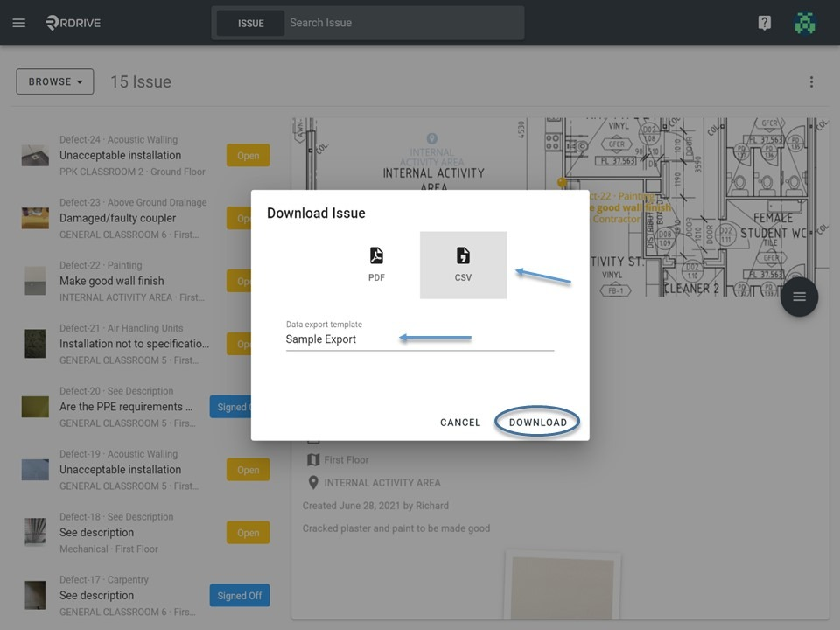The image size is (840, 630).
Task: Click the RDRIVE logo
Action: [x=73, y=23]
